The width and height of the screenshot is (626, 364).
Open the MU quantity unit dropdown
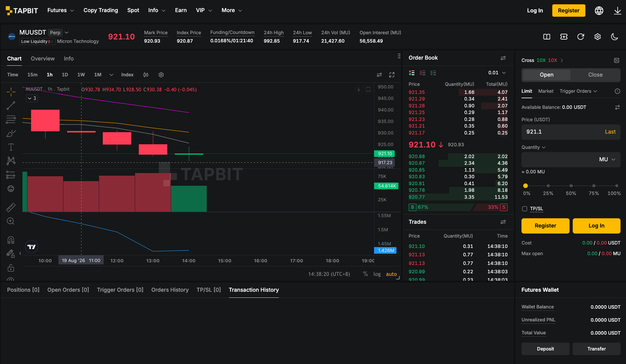point(607,160)
